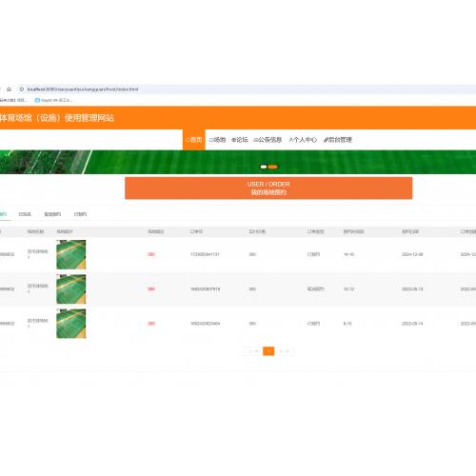Image resolution: width=476 pixels, height=476 pixels.
Task: Switch to the 取消预约 order tab
Action: click(x=52, y=214)
